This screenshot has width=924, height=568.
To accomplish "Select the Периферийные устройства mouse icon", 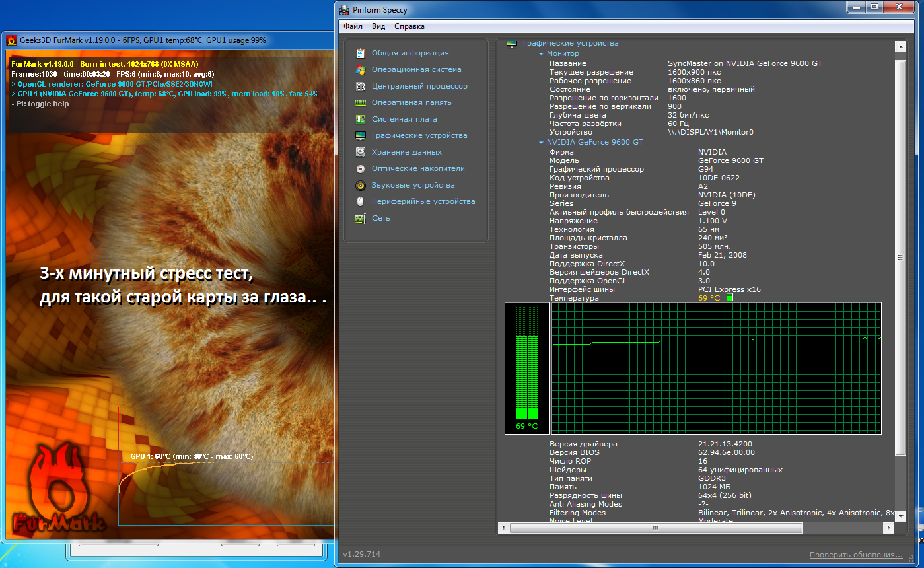I will click(x=361, y=201).
